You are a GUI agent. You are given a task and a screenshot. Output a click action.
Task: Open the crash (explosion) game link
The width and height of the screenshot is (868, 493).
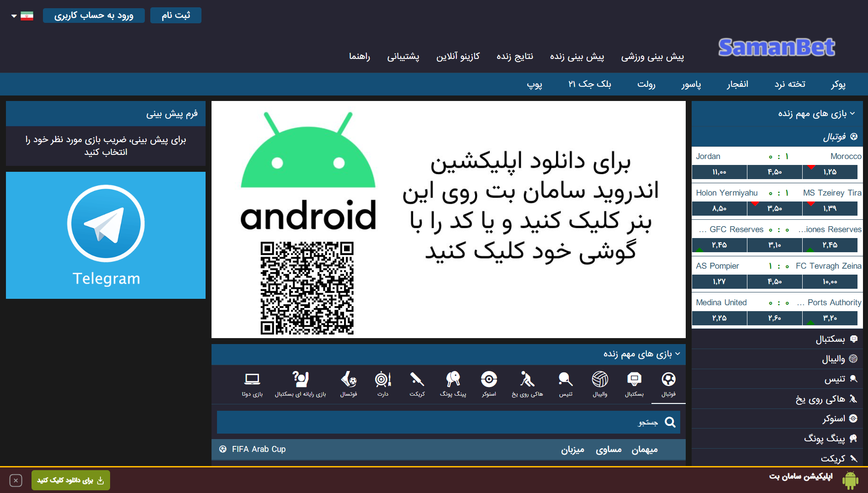pyautogui.click(x=737, y=85)
